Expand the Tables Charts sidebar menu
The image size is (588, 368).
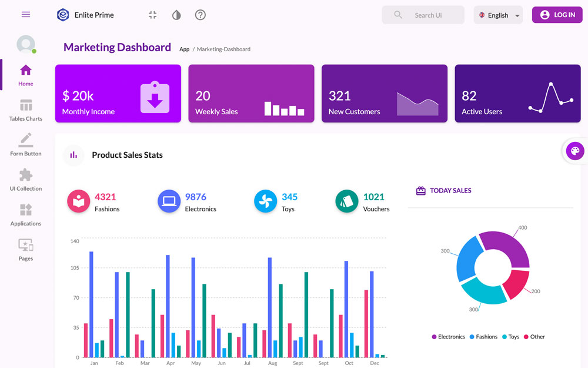point(26,110)
